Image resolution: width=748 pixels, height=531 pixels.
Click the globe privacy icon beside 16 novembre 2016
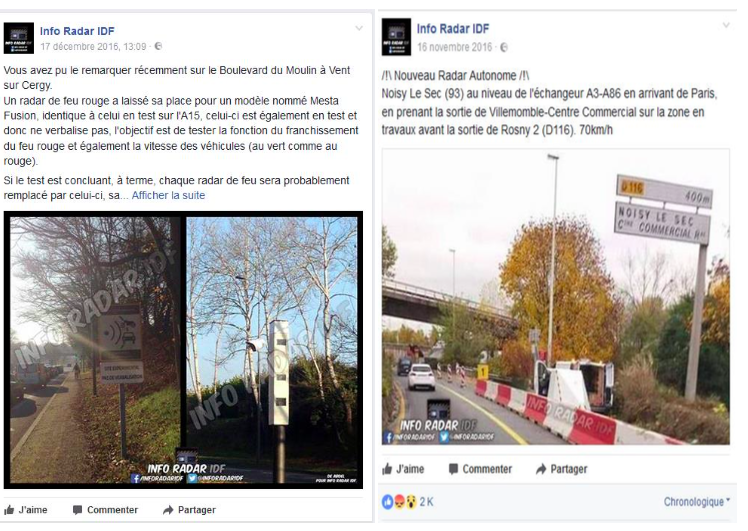click(504, 47)
